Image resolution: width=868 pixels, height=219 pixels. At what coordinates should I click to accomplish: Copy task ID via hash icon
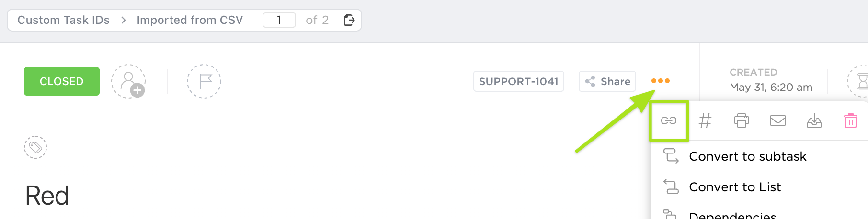click(705, 121)
